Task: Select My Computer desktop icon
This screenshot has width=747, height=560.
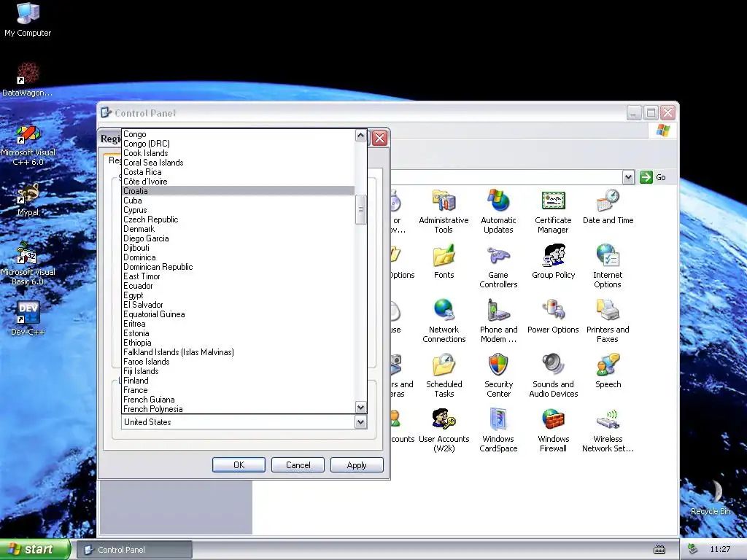Action: 28,20
